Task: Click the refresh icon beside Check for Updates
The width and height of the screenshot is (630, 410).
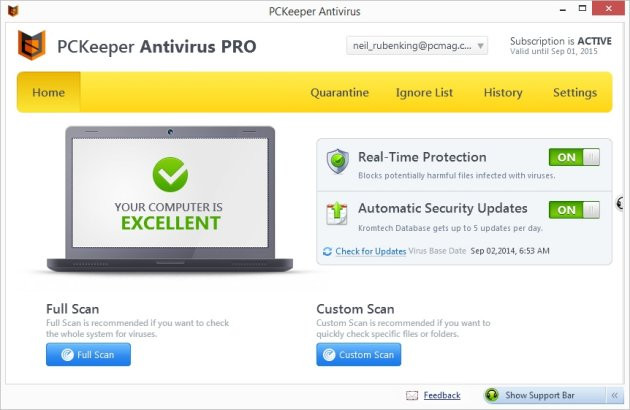Action: coord(327,251)
